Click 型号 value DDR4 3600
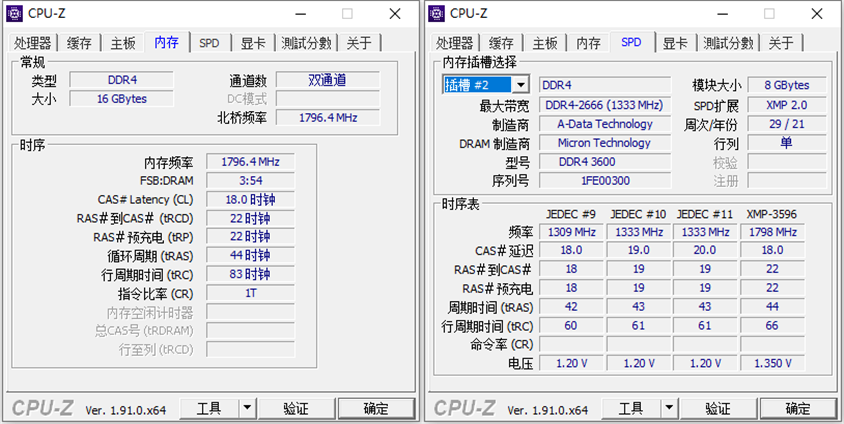Screen dimensions: 844x424 pos(605,162)
